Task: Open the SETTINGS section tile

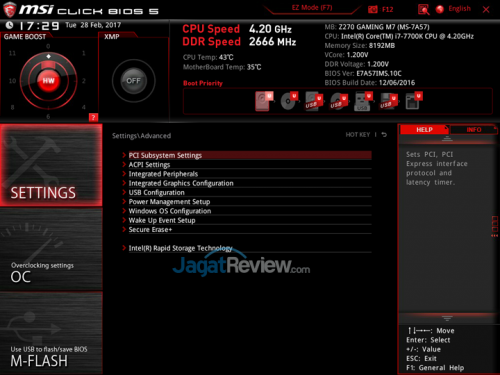Action: click(51, 165)
